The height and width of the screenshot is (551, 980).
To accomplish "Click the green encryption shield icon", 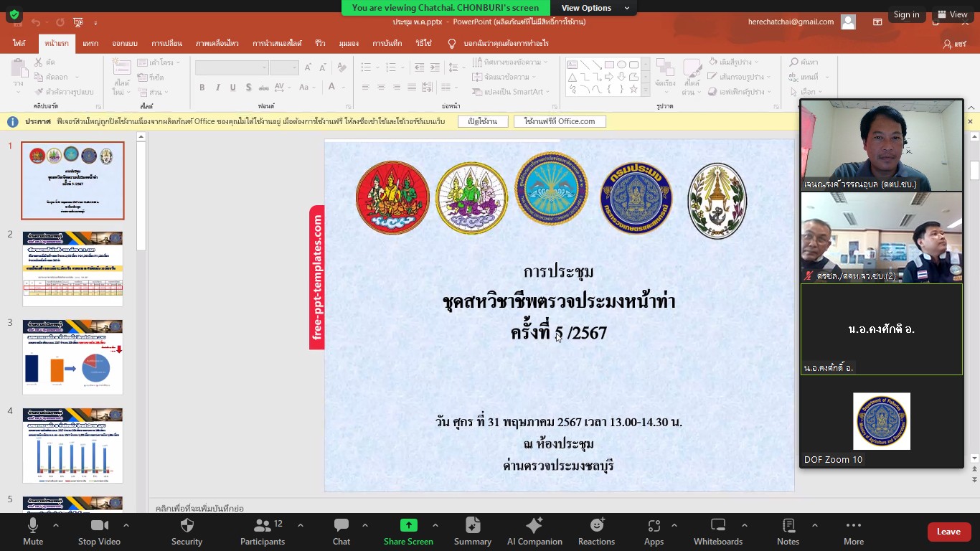I will 14,14.
